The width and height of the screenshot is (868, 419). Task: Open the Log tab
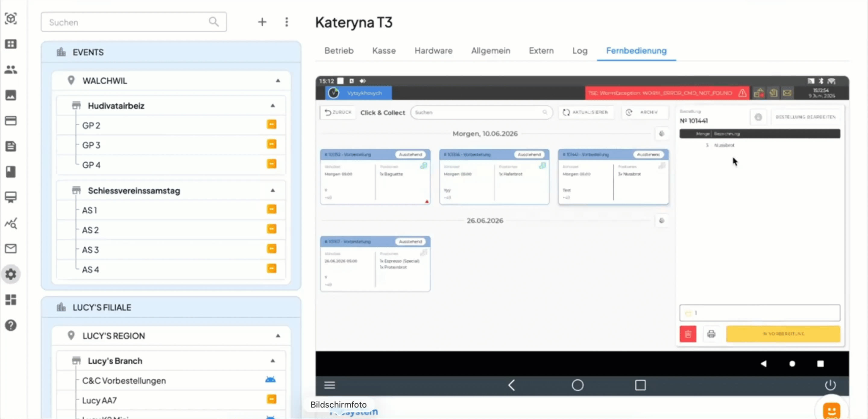580,51
